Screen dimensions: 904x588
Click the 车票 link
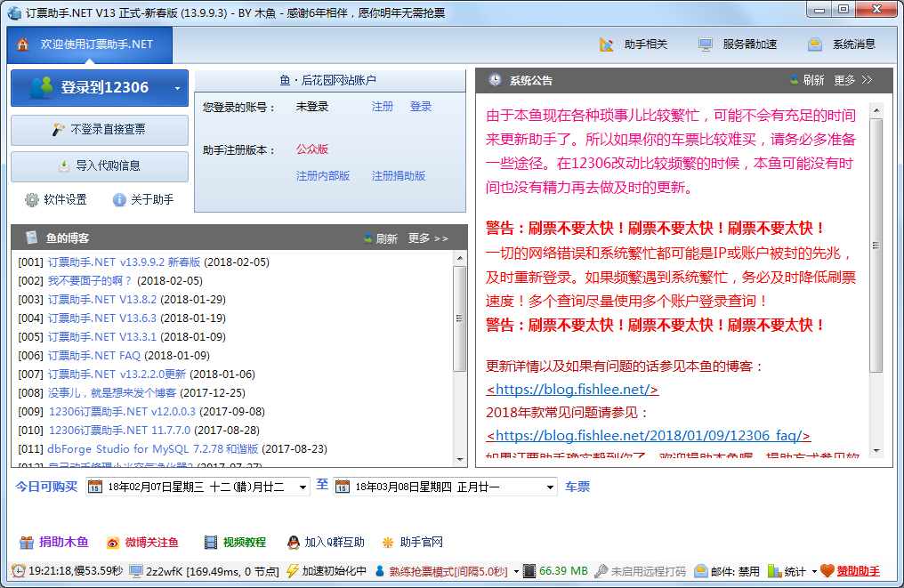tap(577, 487)
